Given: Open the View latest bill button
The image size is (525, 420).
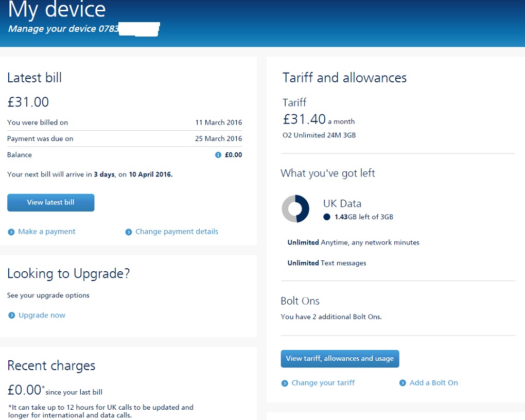Looking at the screenshot, I should click(x=50, y=202).
